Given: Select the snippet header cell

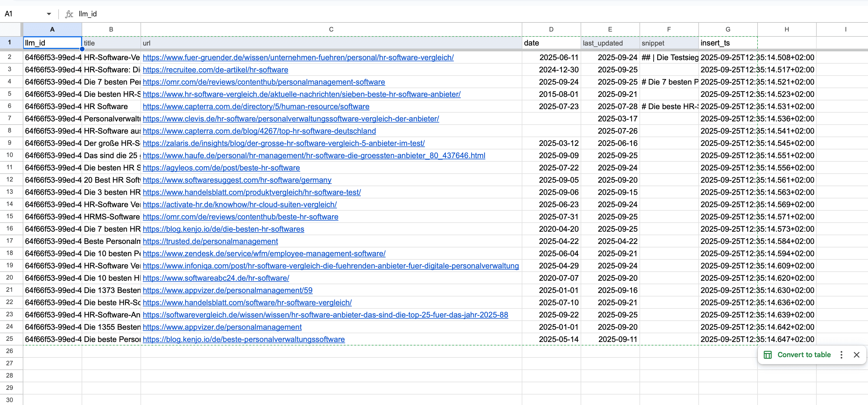Looking at the screenshot, I should pos(669,43).
